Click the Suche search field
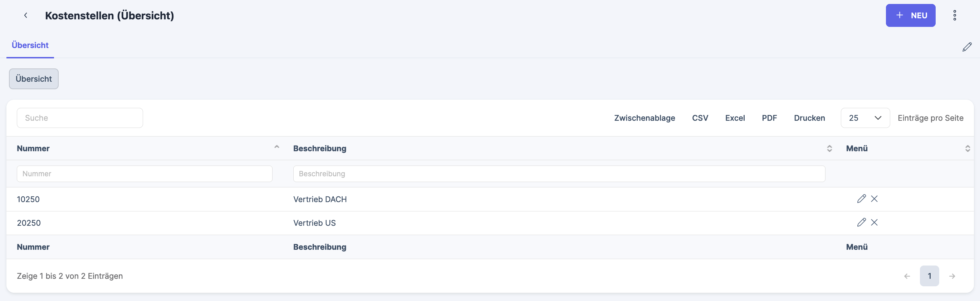This screenshot has width=980, height=301. point(80,118)
